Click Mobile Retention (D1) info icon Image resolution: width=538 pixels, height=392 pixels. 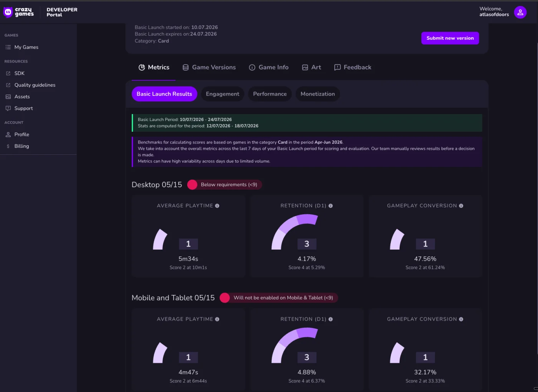330,319
